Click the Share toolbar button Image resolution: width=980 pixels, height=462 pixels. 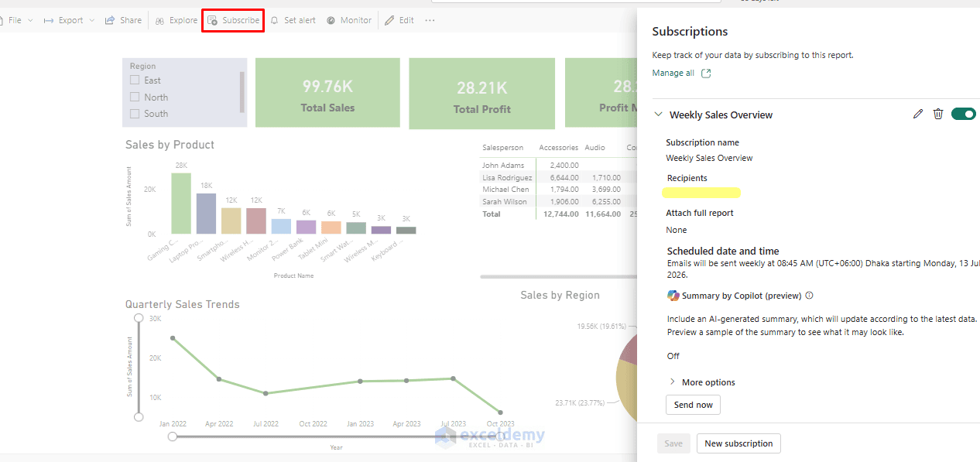point(123,20)
